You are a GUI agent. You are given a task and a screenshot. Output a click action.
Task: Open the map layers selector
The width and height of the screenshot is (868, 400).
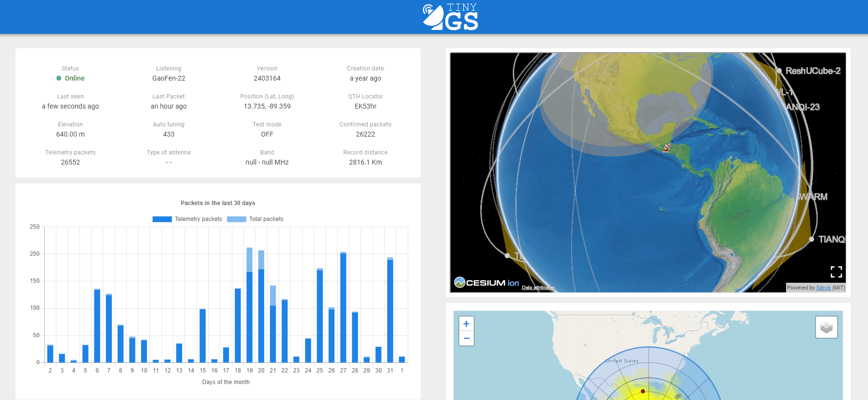tap(827, 327)
